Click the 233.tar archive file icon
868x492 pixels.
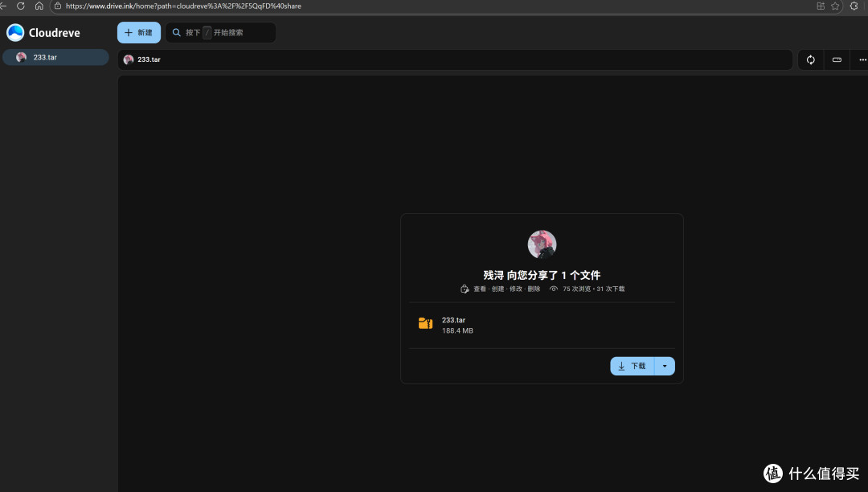[425, 324]
